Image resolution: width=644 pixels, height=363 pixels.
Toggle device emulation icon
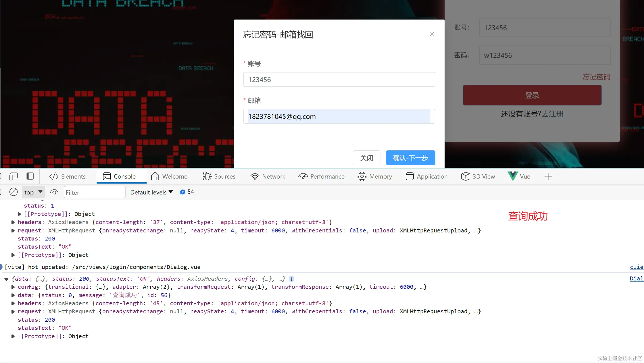[x=13, y=176]
